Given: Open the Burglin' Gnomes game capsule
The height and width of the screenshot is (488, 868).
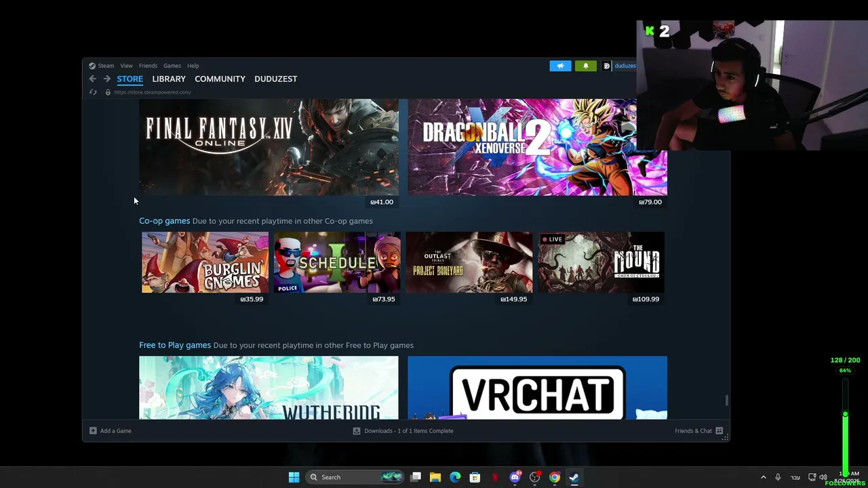Looking at the screenshot, I should [x=205, y=262].
